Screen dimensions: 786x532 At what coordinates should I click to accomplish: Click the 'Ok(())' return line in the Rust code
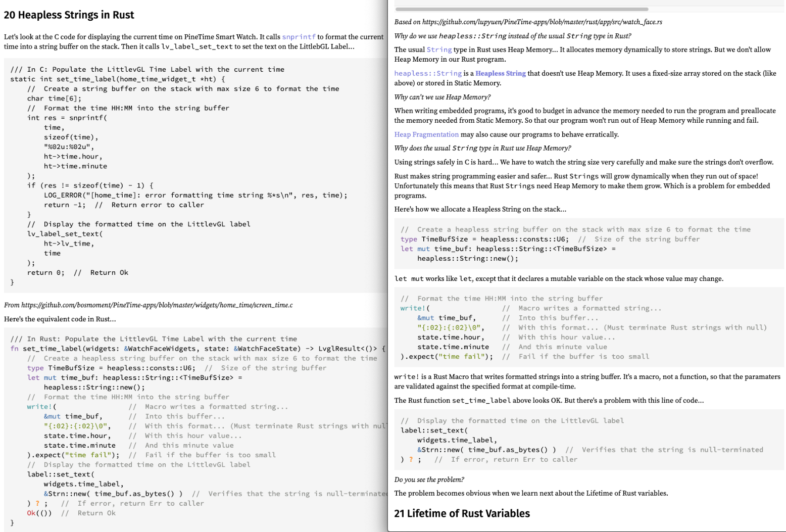pyautogui.click(x=39, y=513)
